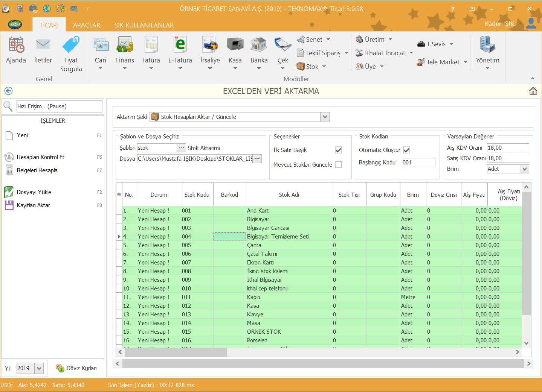The image size is (542, 392).
Task: Uncheck the Otomatik Oluştur checkbox
Action: point(406,150)
